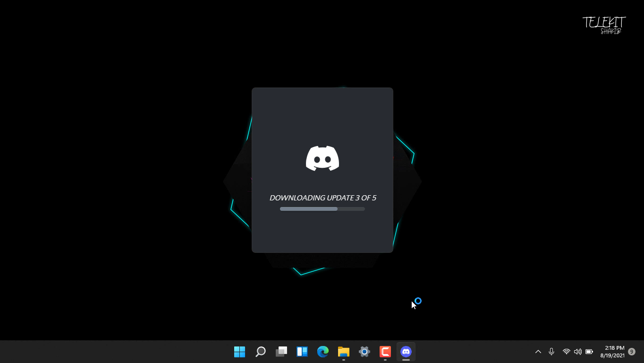The height and width of the screenshot is (363, 644).
Task: Open the Wi-Fi network flyout
Action: (x=566, y=352)
